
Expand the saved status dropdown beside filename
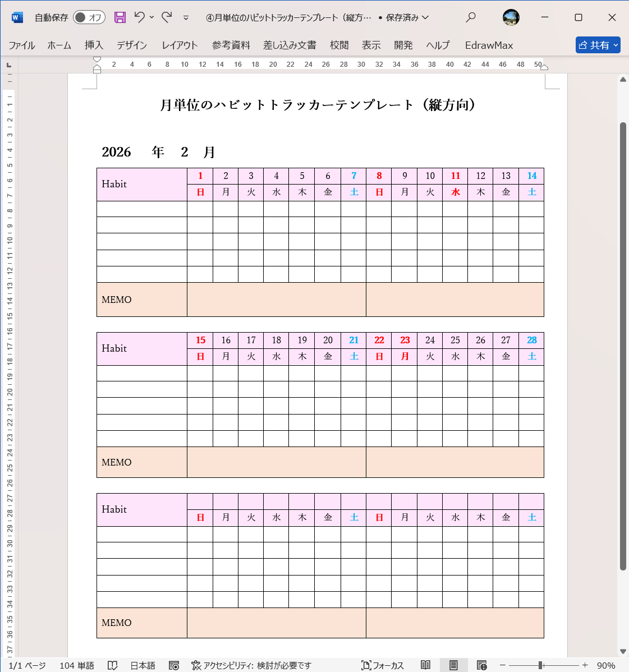point(425,17)
